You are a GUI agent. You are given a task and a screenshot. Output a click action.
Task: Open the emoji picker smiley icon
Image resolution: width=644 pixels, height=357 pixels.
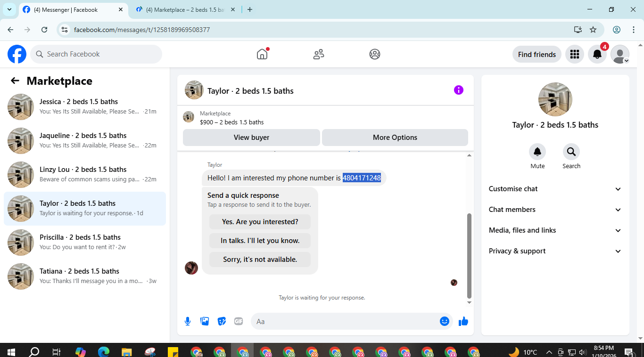(444, 321)
